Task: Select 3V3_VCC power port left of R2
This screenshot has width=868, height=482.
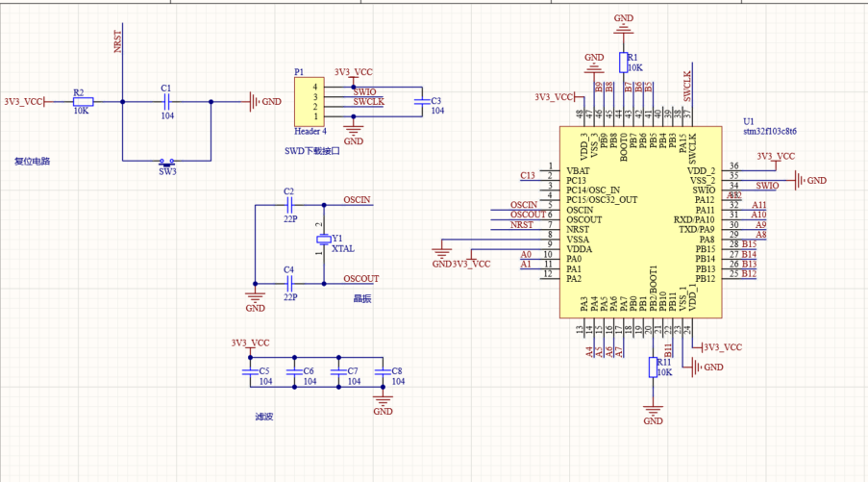Action: pyautogui.click(x=27, y=102)
